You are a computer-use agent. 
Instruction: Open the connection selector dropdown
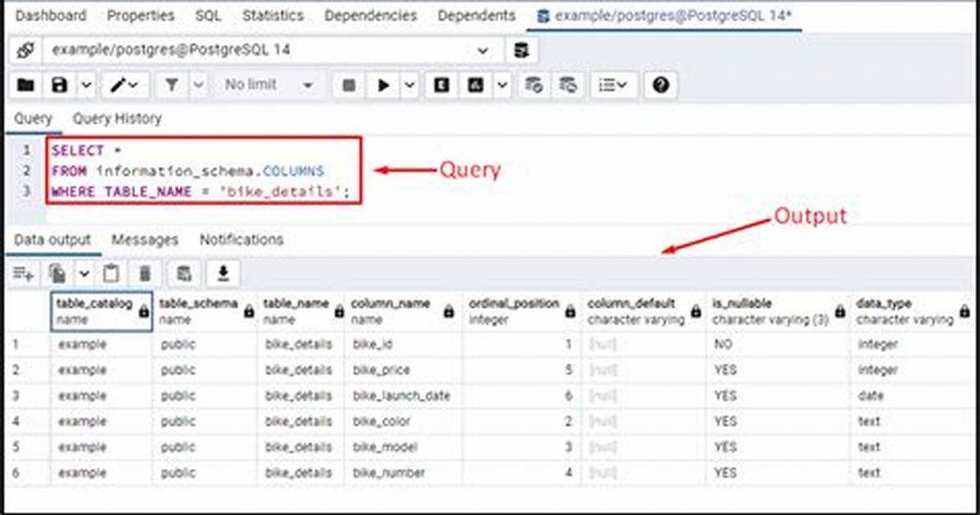[273, 50]
